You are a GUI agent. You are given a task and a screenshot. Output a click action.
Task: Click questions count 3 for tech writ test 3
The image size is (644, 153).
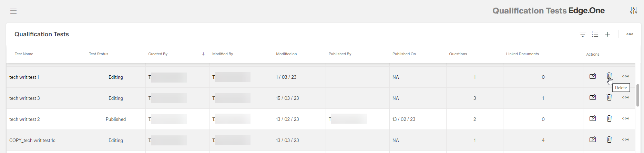(474, 98)
